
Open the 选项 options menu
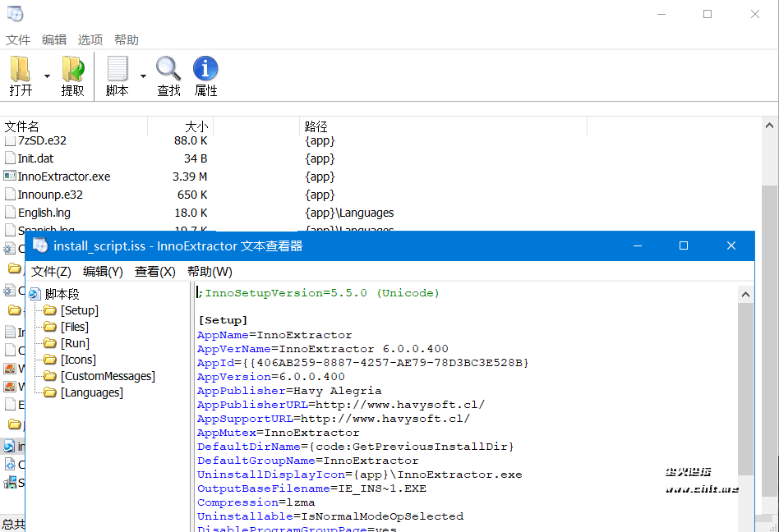tap(90, 39)
